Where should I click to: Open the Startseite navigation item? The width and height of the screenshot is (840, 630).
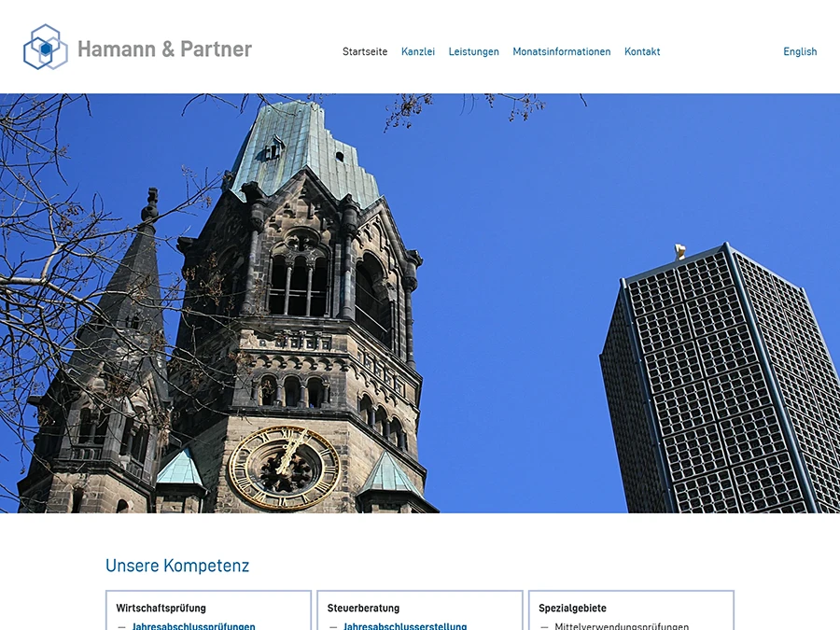(x=365, y=51)
